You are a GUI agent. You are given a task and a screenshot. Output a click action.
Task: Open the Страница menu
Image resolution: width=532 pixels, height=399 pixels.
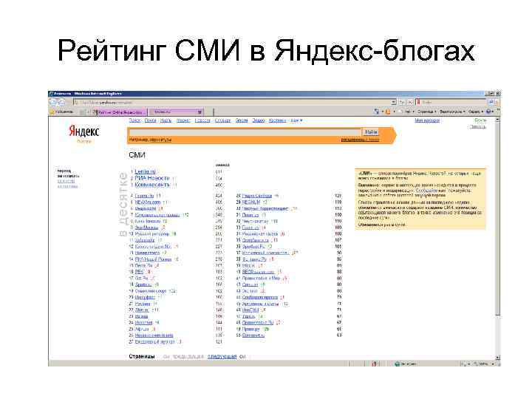(427, 112)
